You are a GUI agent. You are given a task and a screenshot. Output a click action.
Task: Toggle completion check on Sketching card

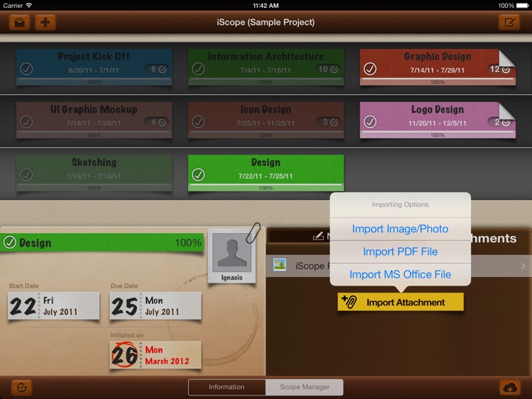26,174
